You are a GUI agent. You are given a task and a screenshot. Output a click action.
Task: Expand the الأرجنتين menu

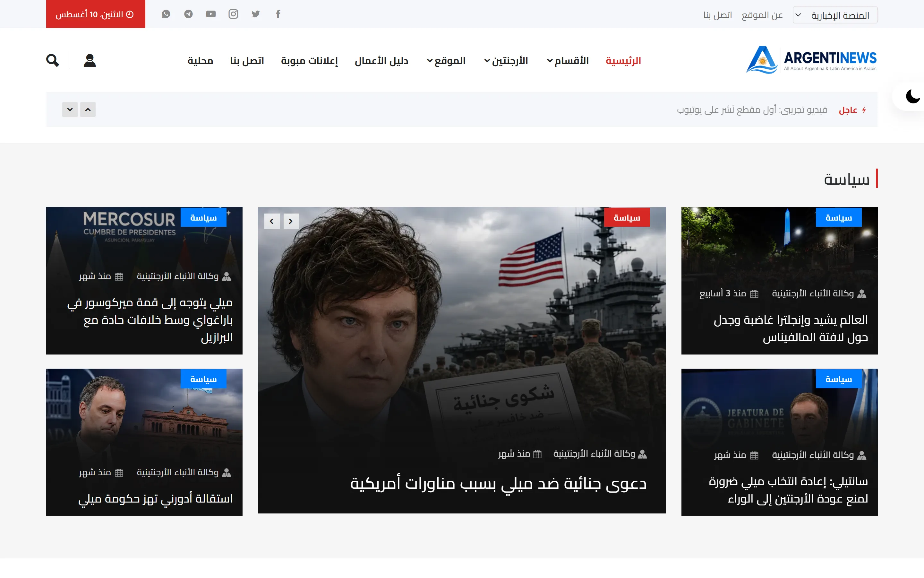point(506,61)
